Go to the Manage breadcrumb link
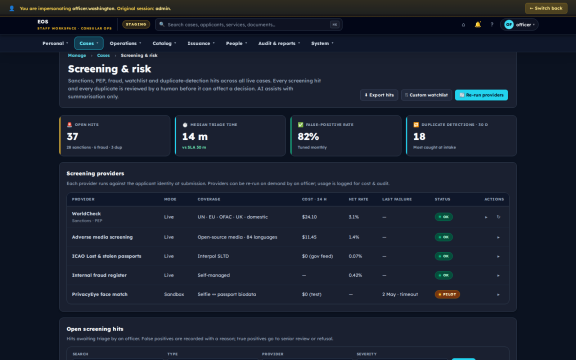This screenshot has width=576, height=360. 77,55
